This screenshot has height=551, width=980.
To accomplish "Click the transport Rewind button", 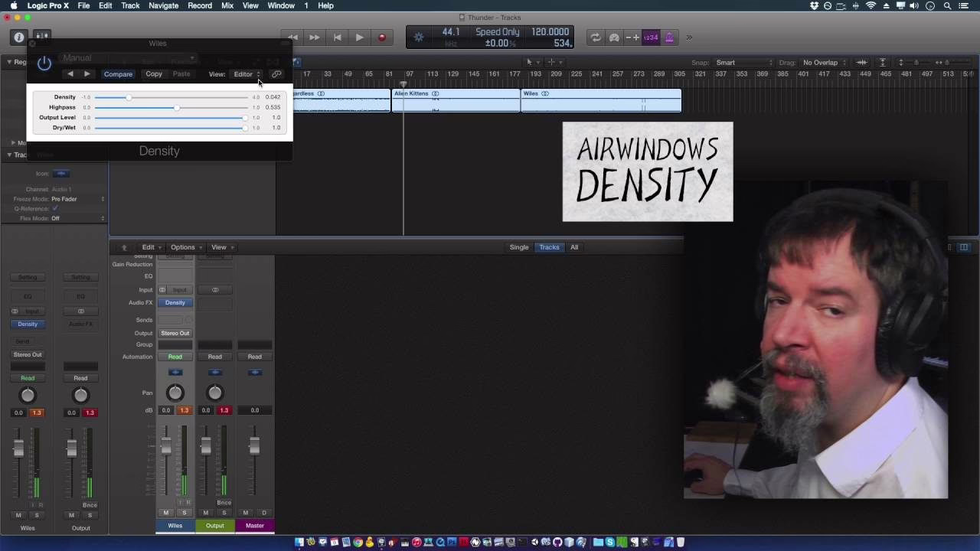I will click(292, 37).
